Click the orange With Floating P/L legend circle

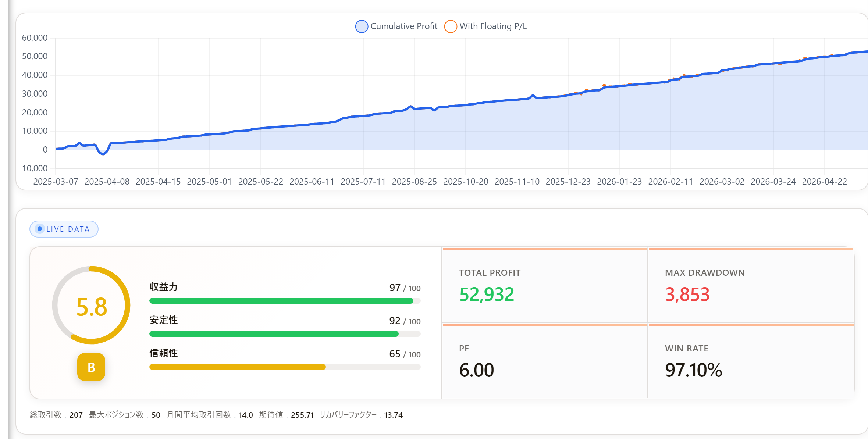pos(451,26)
